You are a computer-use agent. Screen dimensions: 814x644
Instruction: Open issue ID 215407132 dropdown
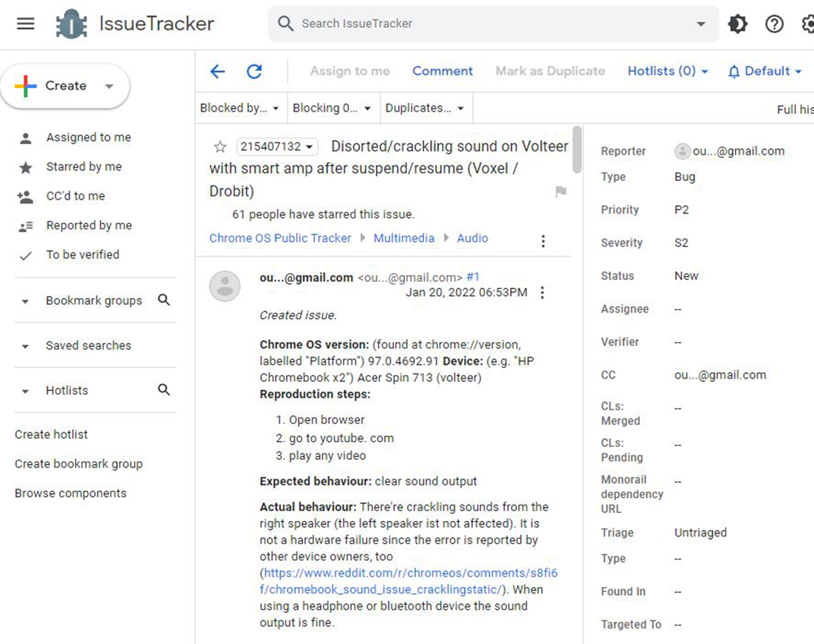[x=277, y=147]
